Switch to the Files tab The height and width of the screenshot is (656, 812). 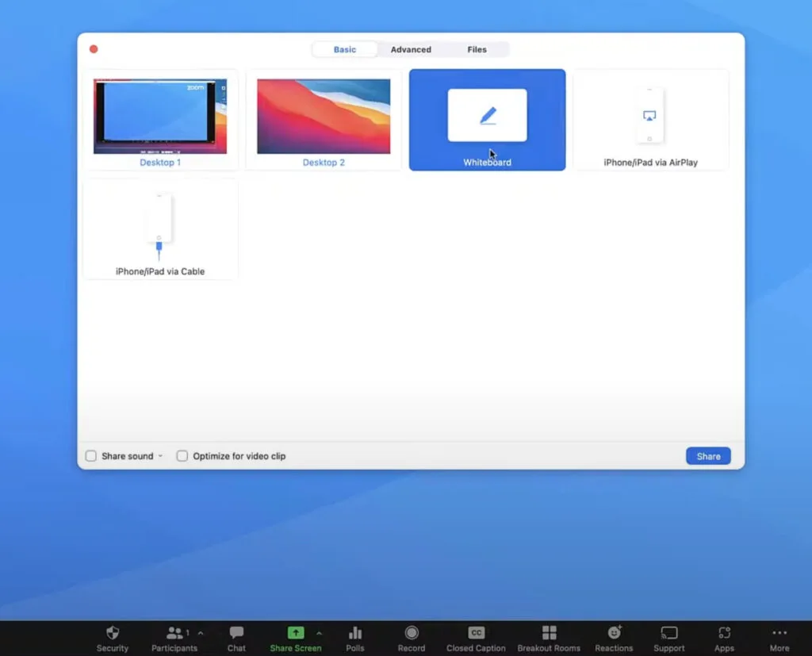click(477, 49)
